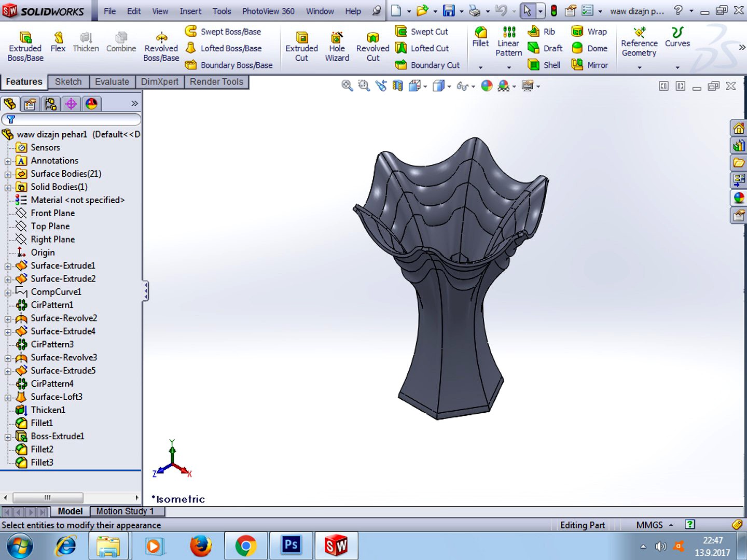Select the Thicken1 feature

(x=48, y=410)
